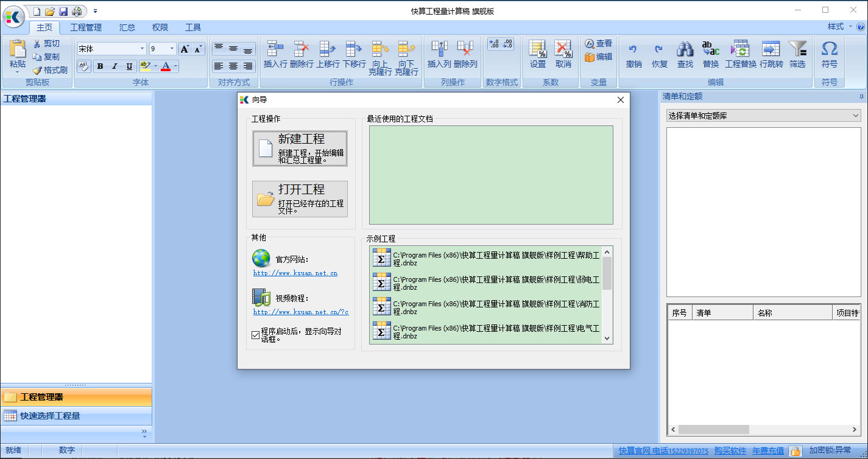Click the Move Row Up (上移行) icon
The image size is (868, 459).
pyautogui.click(x=328, y=49)
